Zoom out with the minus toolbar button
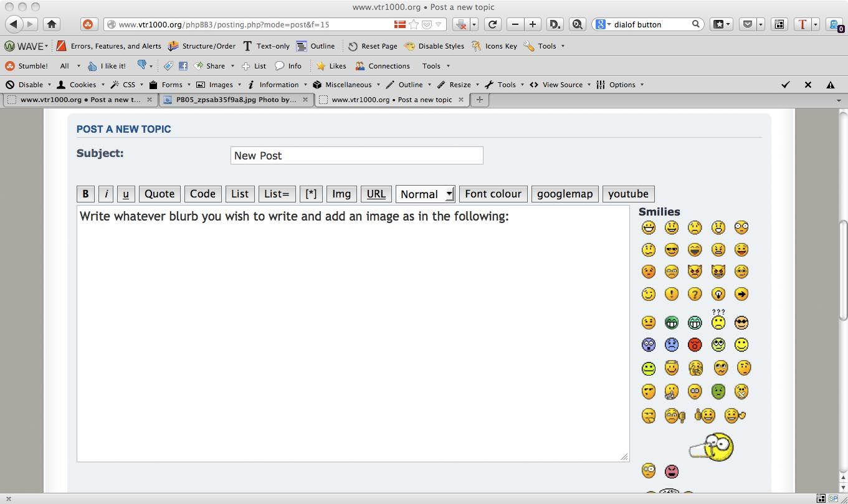 tap(515, 24)
